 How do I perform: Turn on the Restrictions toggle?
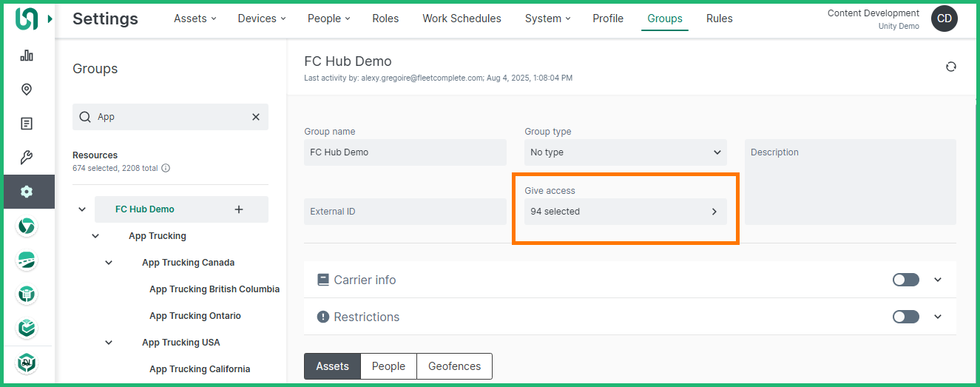[x=905, y=317]
